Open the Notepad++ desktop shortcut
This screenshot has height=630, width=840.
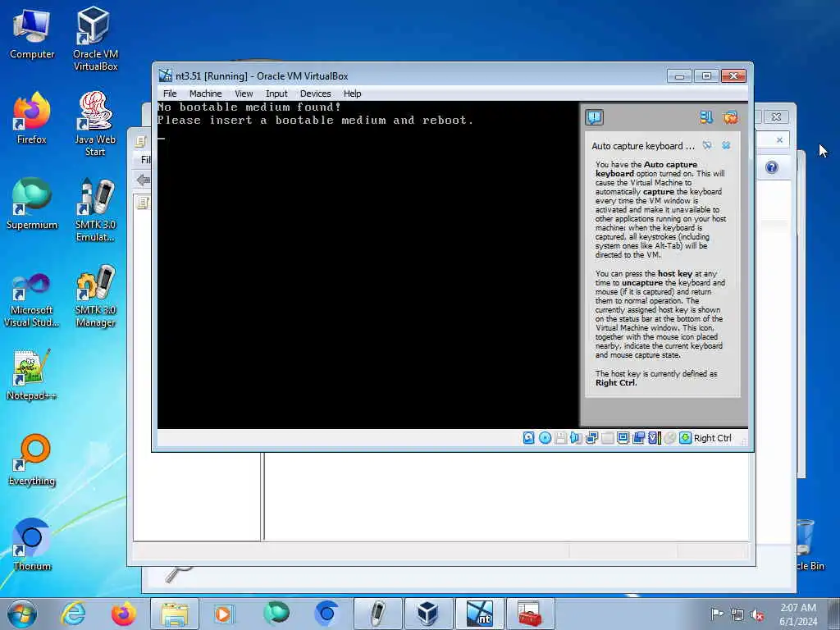(32, 374)
